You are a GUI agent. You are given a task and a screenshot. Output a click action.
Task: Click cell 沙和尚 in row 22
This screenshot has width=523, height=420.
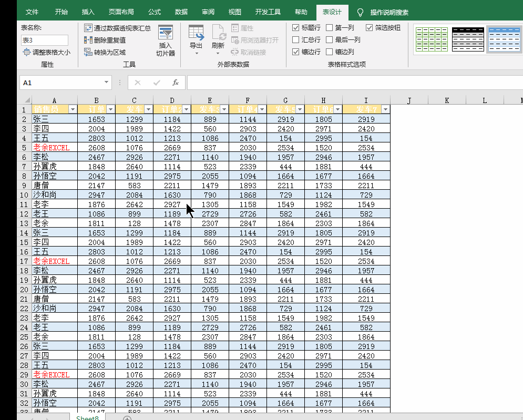tap(54, 308)
